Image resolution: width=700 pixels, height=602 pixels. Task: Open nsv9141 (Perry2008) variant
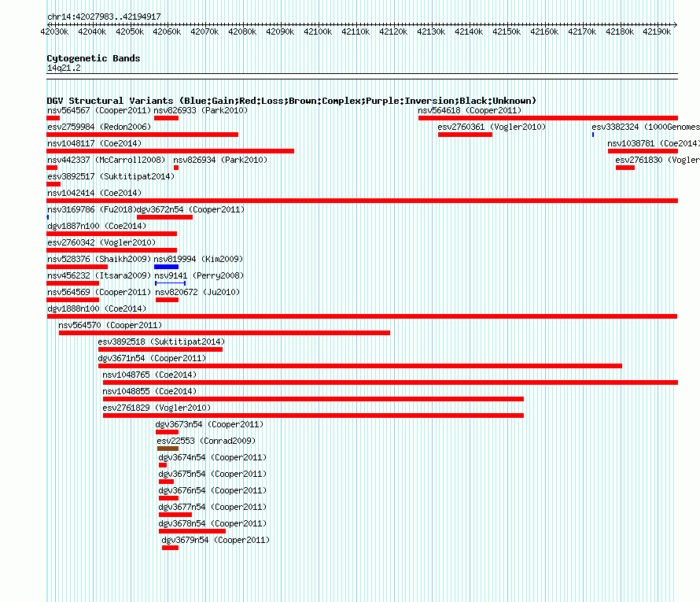[199, 275]
